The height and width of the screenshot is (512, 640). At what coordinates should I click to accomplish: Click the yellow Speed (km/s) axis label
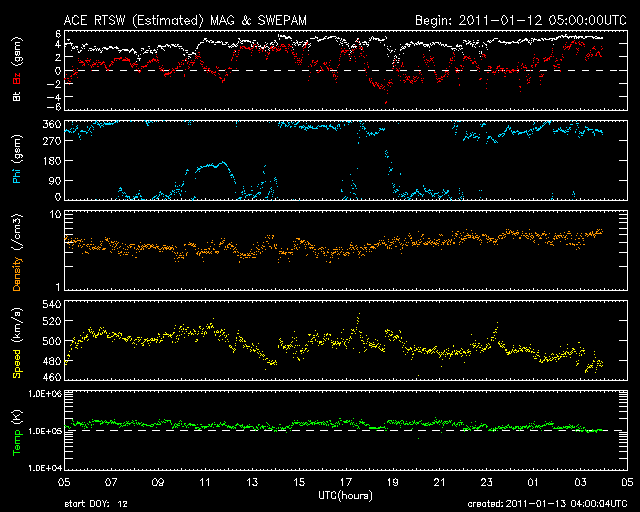coord(17,343)
